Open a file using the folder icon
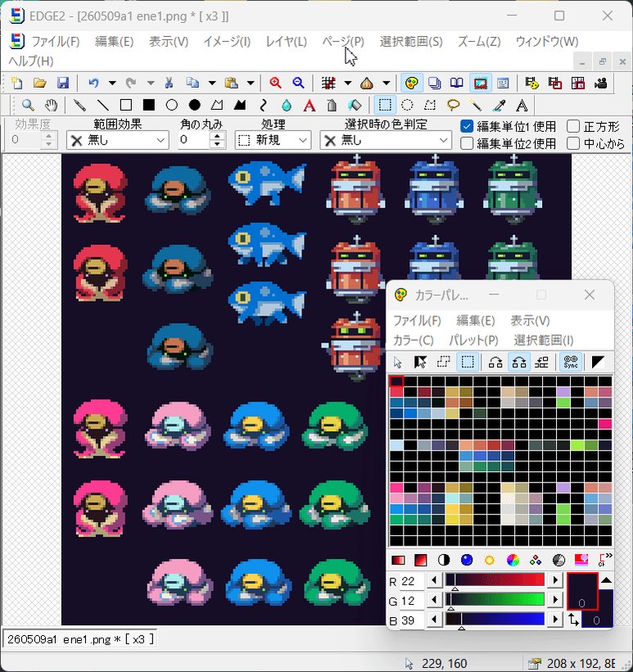Viewport: 633px width, 672px height. pos(40,83)
